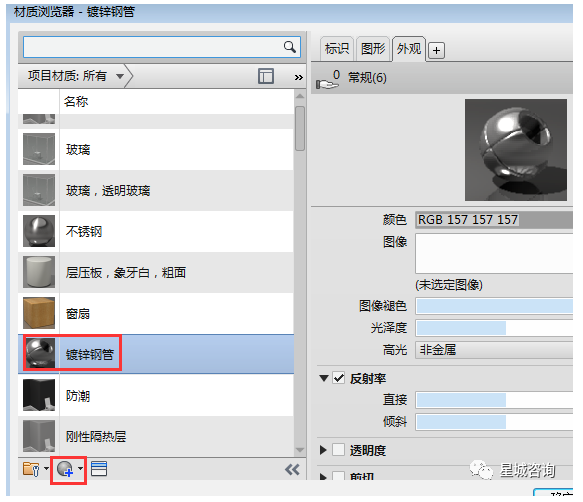Open the material library folder icon
Image resolution: width=583 pixels, height=502 pixels.
(31, 469)
